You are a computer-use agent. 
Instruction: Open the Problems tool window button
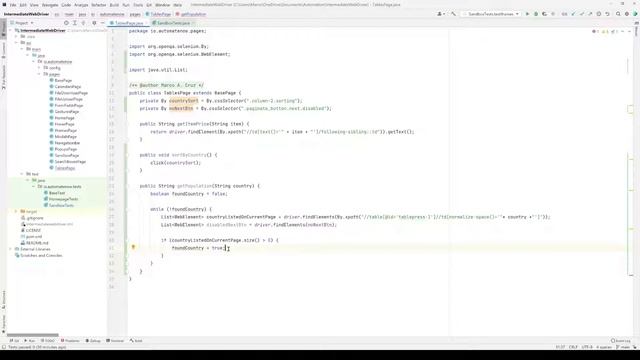click(x=70, y=340)
